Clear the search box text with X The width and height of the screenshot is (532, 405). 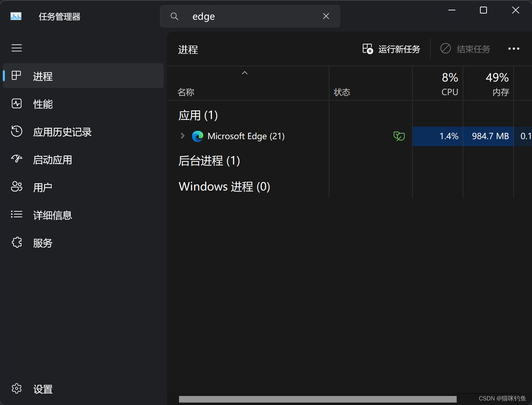tap(326, 16)
